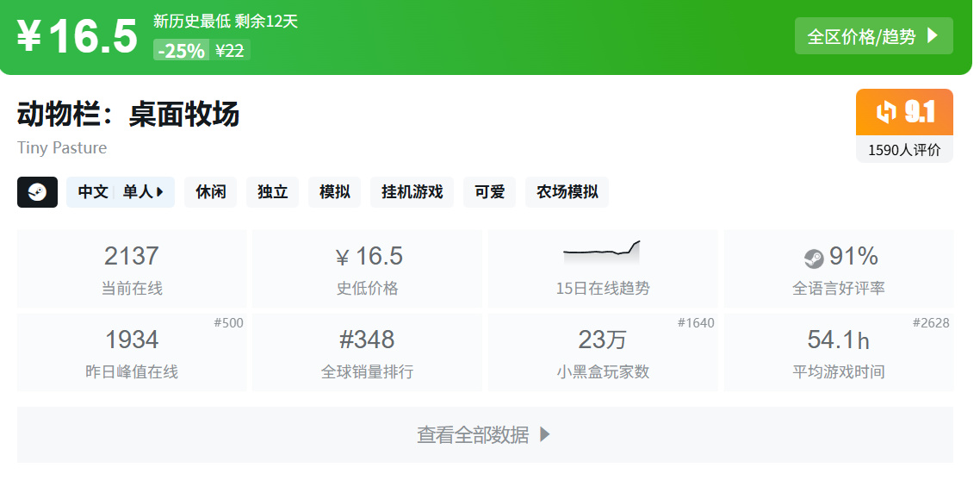
Task: Click the #1640 rank label
Action: coord(696,323)
